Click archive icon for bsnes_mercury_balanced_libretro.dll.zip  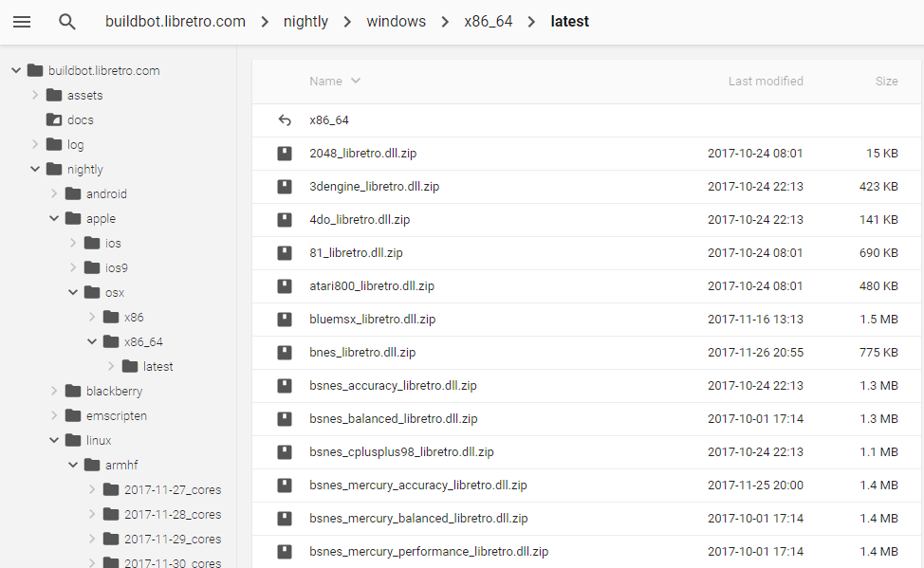pos(285,519)
